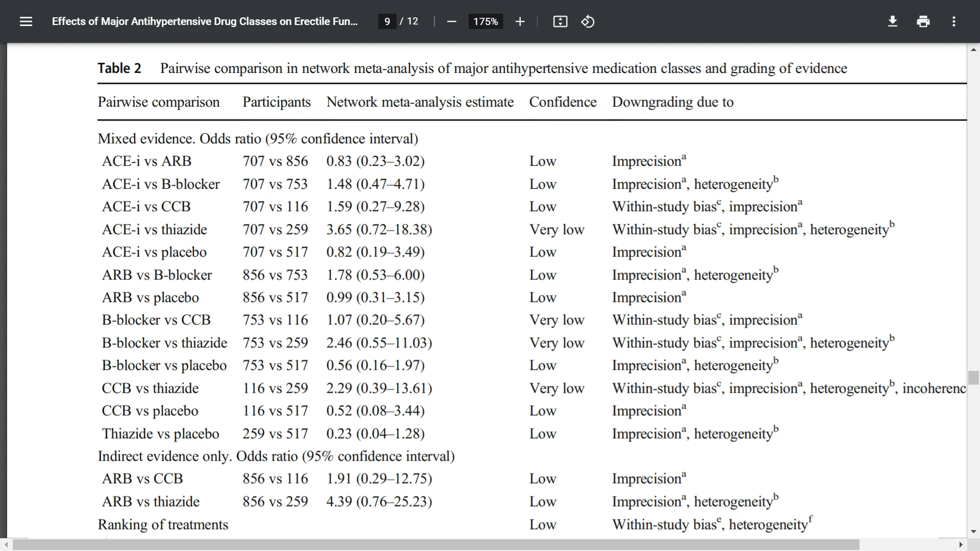Image resolution: width=980 pixels, height=551 pixels.
Task: Click the 'ARB vs placebo' row label
Action: click(x=151, y=297)
